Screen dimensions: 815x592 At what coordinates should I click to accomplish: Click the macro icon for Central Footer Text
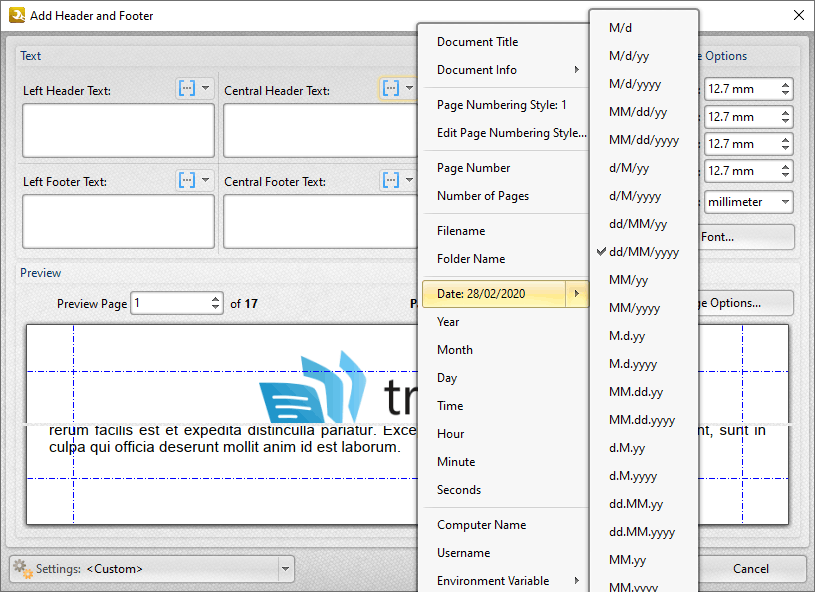[x=390, y=180]
